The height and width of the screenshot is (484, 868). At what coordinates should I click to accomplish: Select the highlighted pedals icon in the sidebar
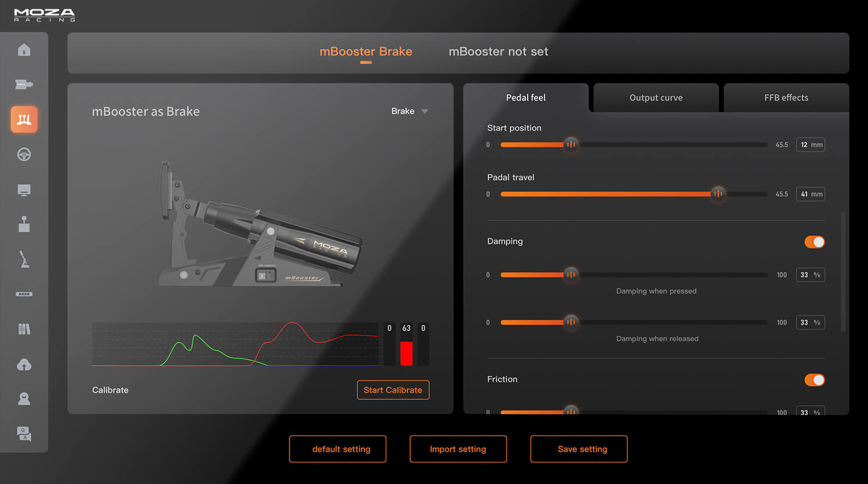tap(24, 119)
